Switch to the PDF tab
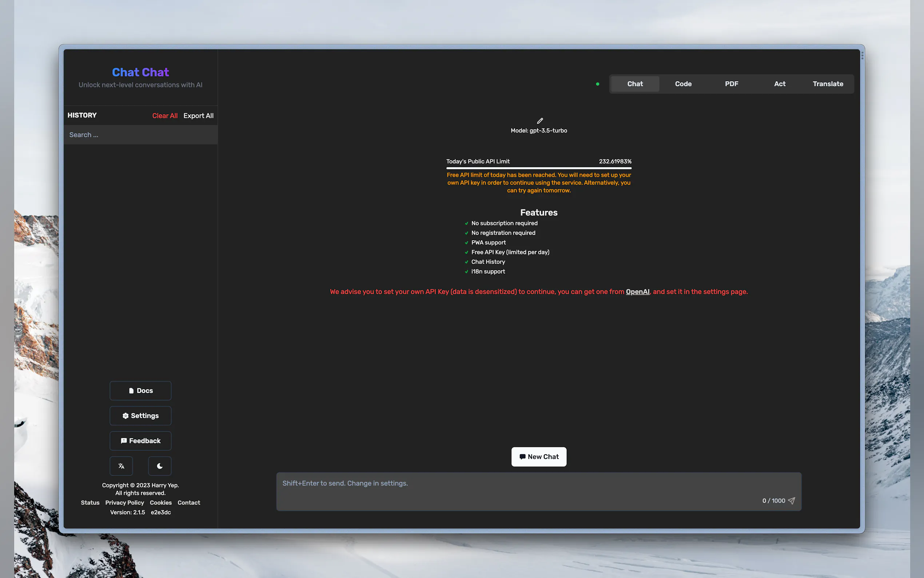Viewport: 924px width, 578px height. point(731,84)
